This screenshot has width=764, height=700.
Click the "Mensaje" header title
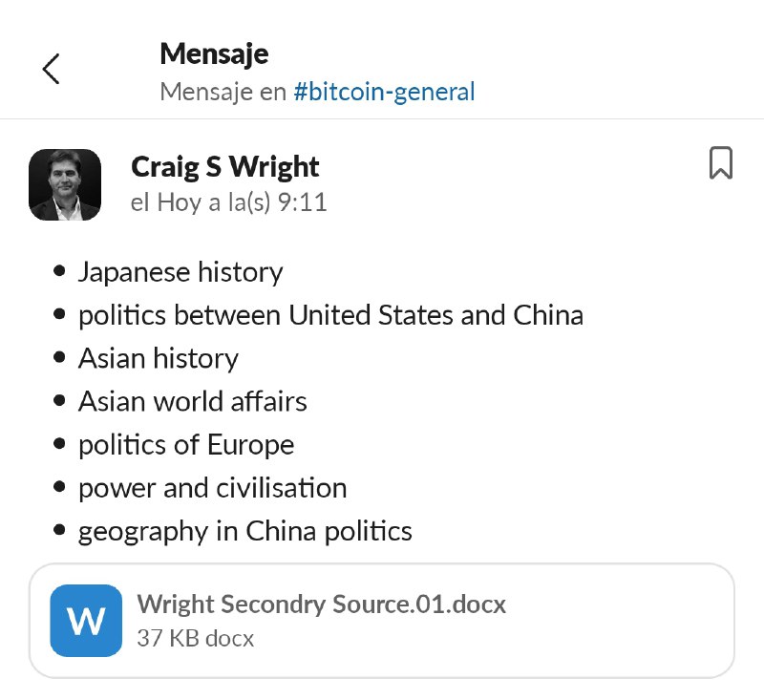point(214,54)
